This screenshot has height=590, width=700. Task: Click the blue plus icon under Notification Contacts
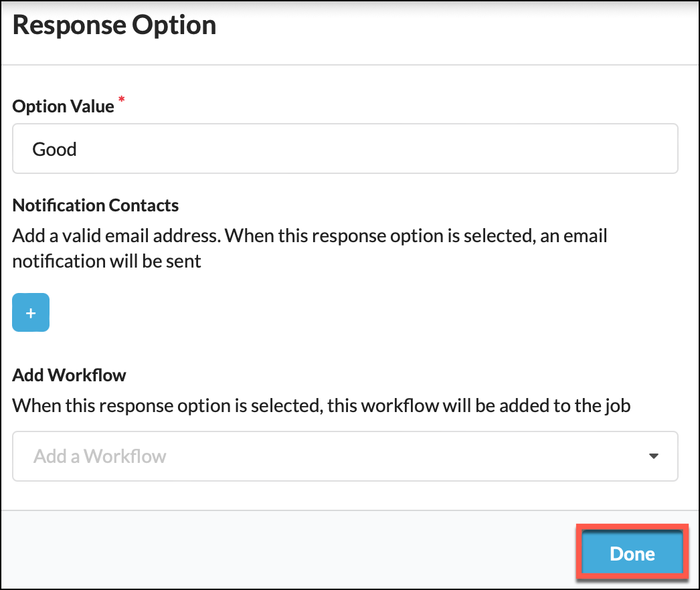(x=30, y=312)
